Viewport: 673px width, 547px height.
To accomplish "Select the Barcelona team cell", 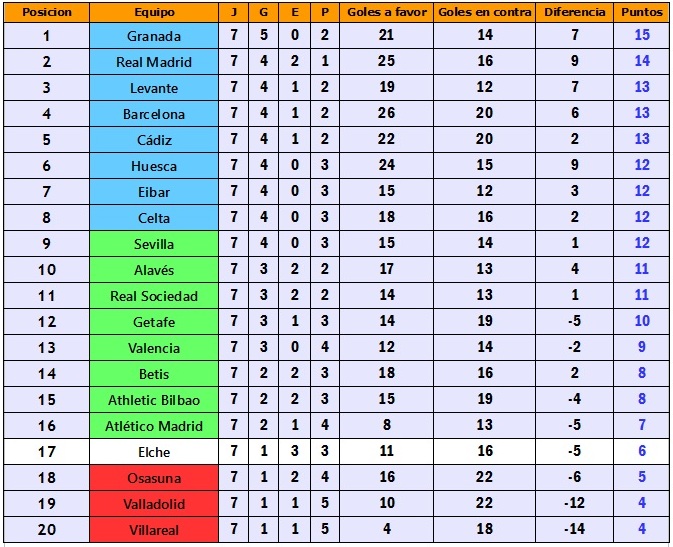I will tap(154, 114).
